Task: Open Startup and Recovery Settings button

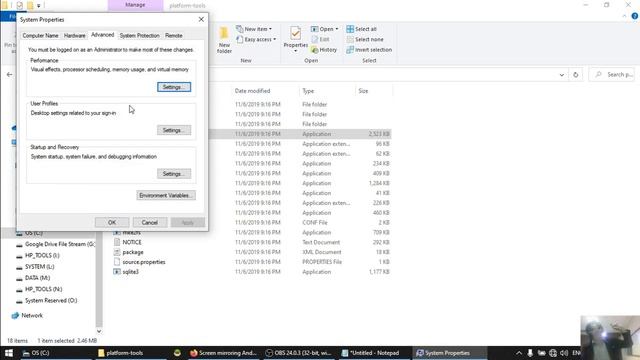Action: pyautogui.click(x=174, y=174)
